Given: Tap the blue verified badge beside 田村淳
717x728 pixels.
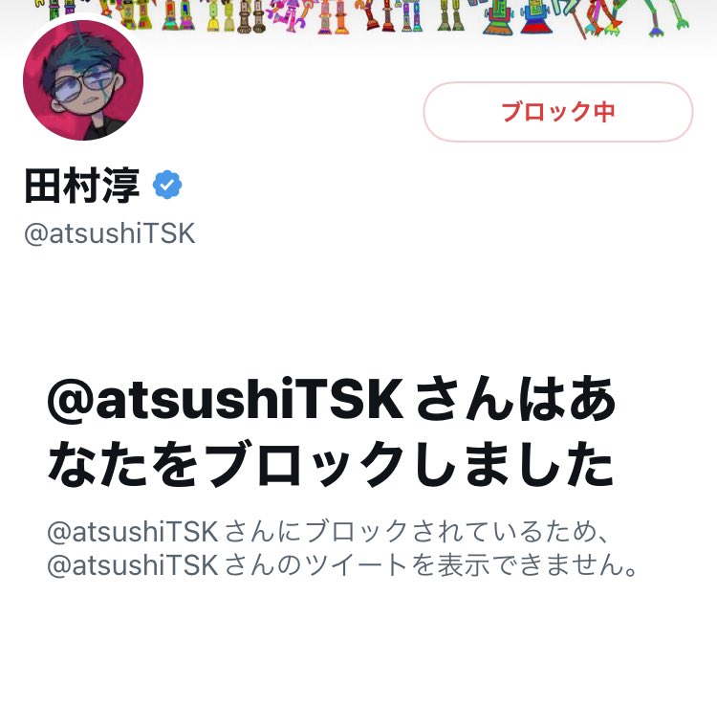Looking at the screenshot, I should click(x=167, y=185).
